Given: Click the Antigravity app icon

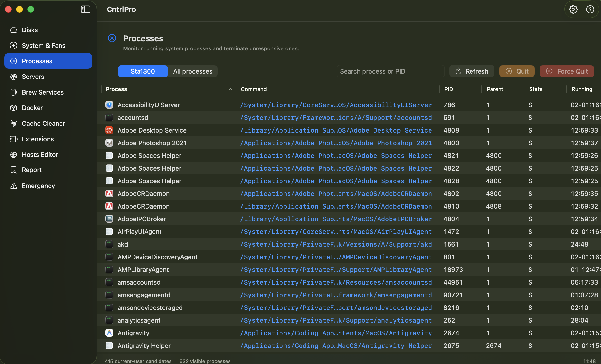Looking at the screenshot, I should tap(109, 333).
